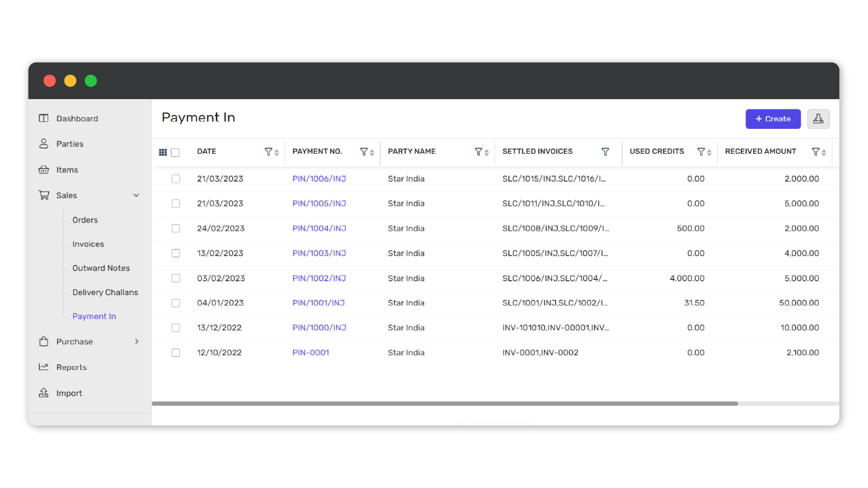Image resolution: width=868 pixels, height=488 pixels.
Task: Check the row for PIN/1001/INJ
Action: (x=176, y=303)
